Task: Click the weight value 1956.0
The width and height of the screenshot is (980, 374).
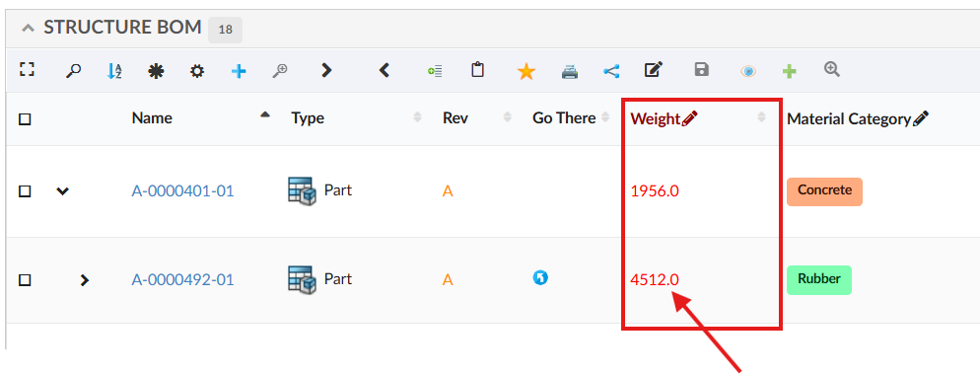Action: (x=655, y=191)
